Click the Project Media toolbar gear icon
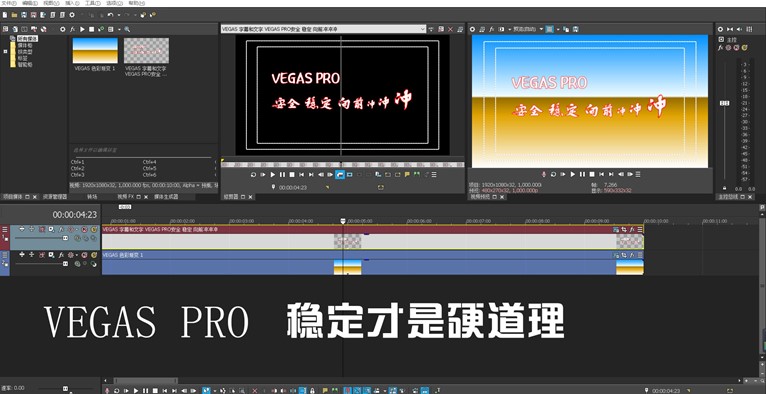 (63, 29)
